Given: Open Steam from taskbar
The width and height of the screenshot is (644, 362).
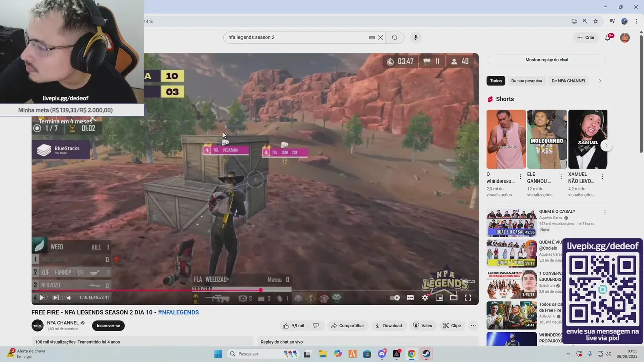Looking at the screenshot, I should 426,354.
